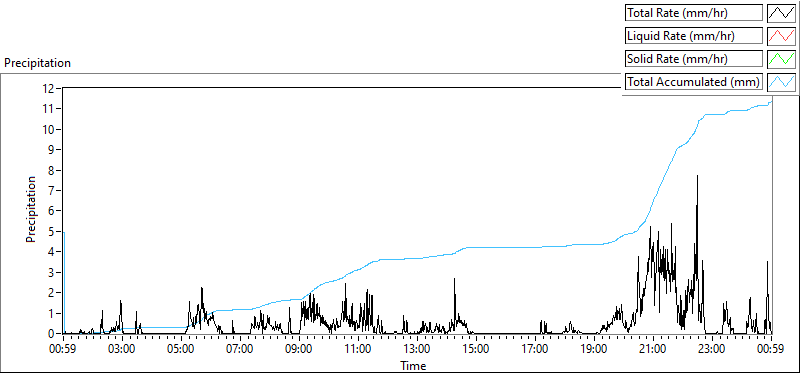800x373 pixels.
Task: Click the Y-axis tick label 6
Action: (52, 211)
